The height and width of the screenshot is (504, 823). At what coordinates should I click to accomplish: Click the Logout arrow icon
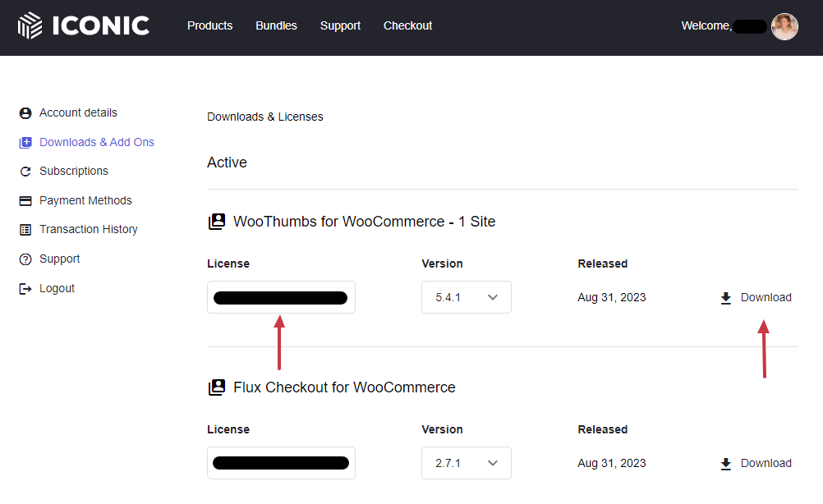[25, 289]
